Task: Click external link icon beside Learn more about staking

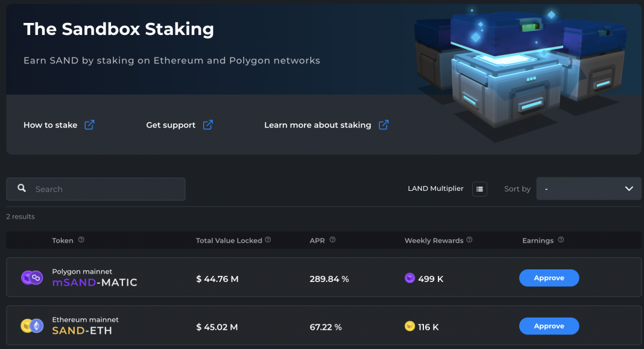Action: point(384,125)
